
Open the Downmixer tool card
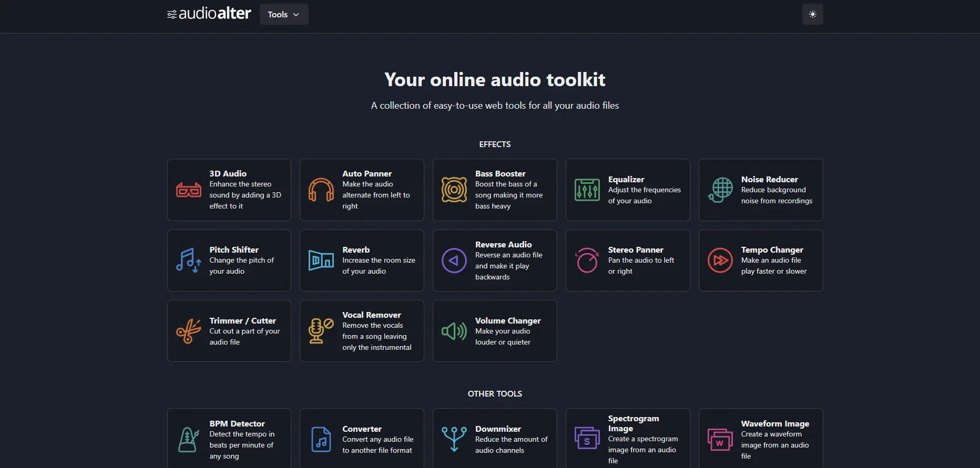pos(494,439)
